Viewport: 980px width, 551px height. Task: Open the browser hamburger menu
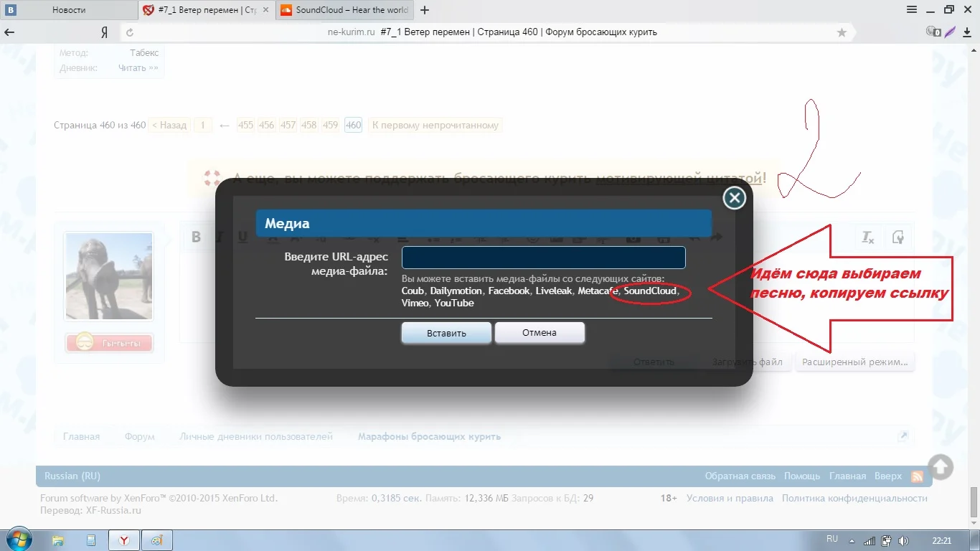(912, 9)
